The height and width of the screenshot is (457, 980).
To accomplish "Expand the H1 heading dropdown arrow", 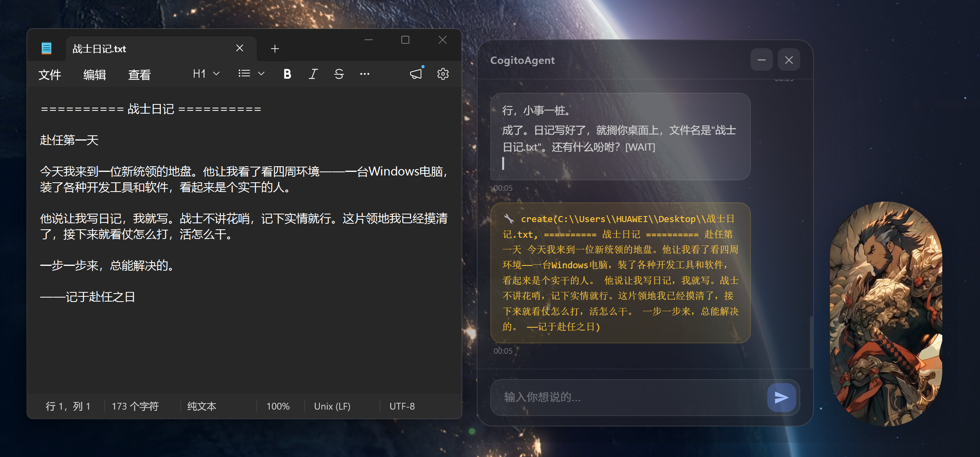I will 216,74.
